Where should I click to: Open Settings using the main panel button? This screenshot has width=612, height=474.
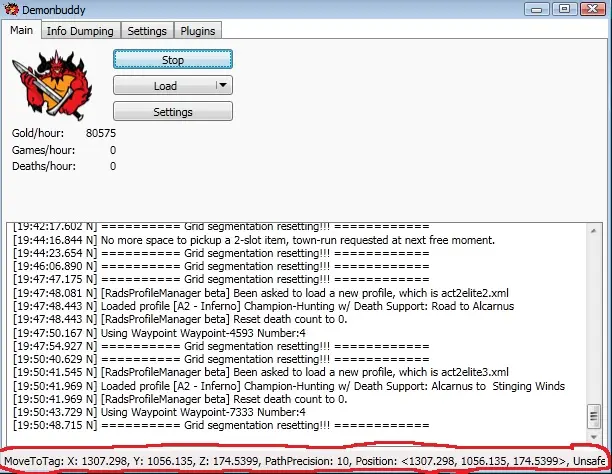[173, 112]
